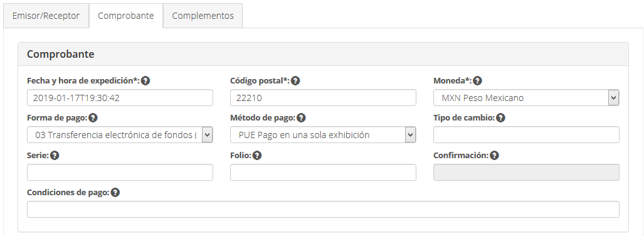Show help for Método de pago
The width and height of the screenshot is (644, 236).
point(301,118)
